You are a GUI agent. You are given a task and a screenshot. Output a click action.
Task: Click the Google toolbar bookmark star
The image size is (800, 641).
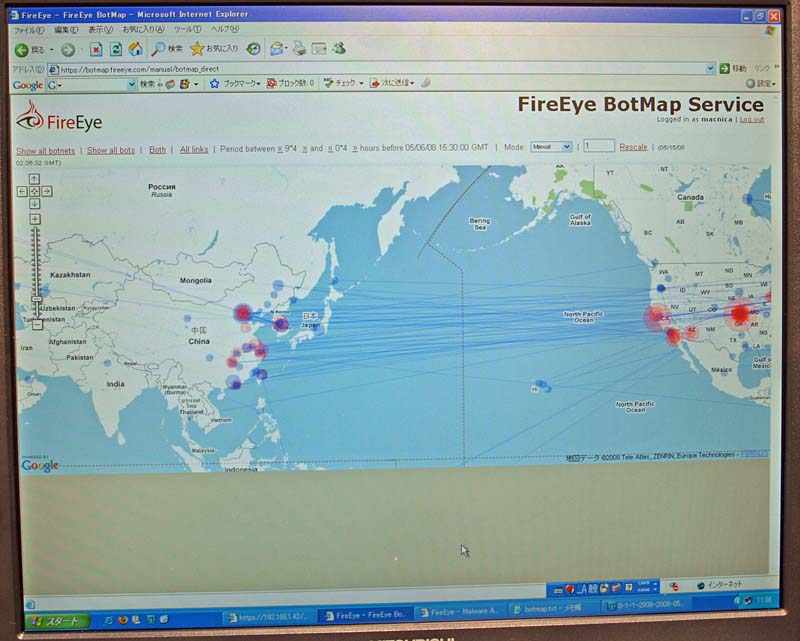(214, 83)
